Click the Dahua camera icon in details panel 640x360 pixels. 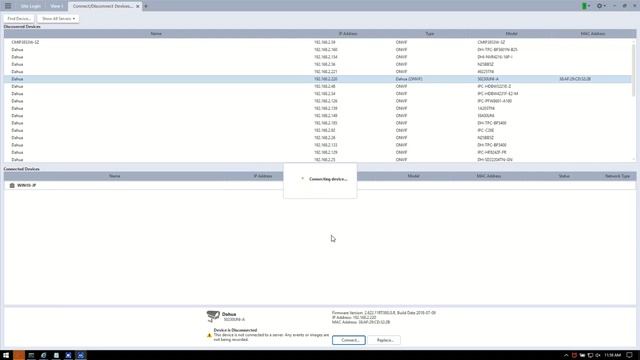tap(213, 316)
